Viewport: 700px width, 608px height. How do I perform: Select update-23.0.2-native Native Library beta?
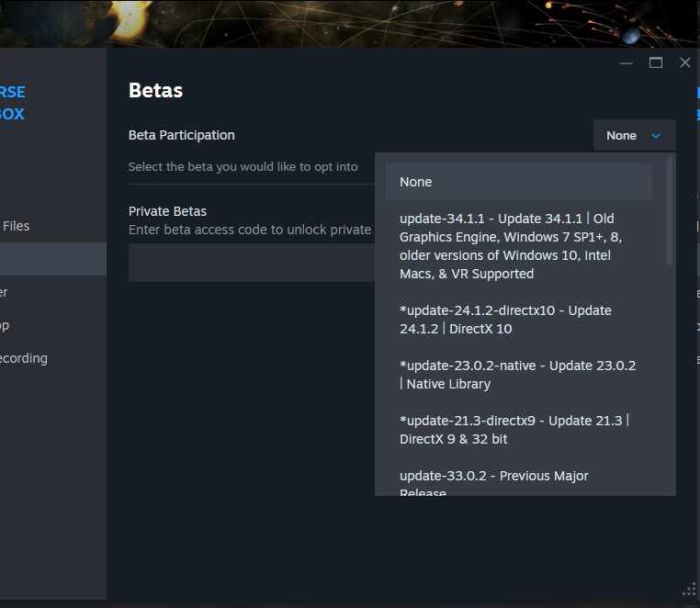[x=518, y=375]
